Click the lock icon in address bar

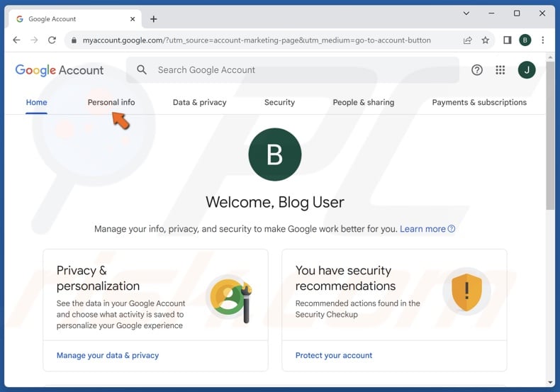74,40
